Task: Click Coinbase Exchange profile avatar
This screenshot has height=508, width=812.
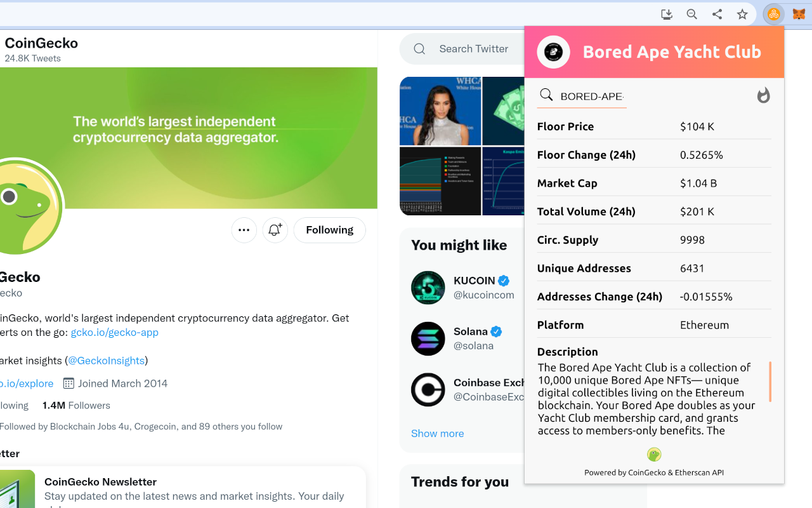Action: pos(428,390)
